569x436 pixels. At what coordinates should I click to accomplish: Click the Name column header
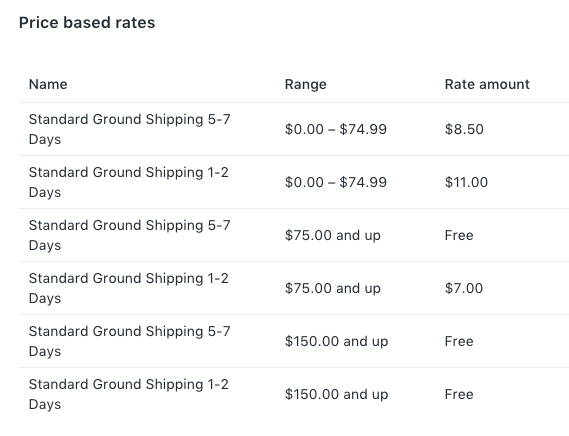click(48, 84)
